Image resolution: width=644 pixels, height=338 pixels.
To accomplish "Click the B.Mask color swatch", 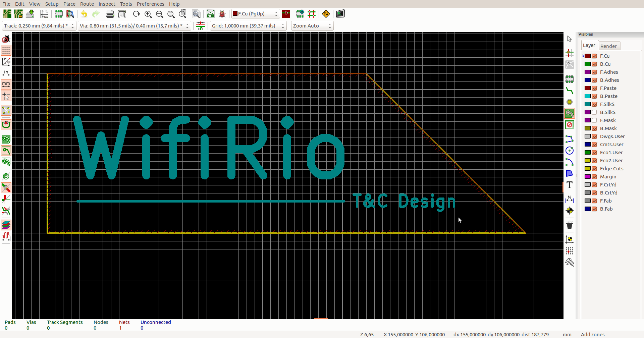I will (588, 128).
